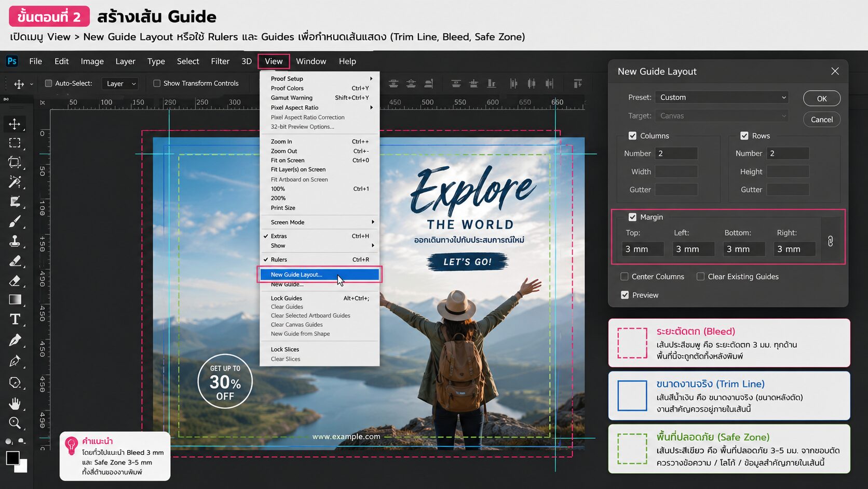Select Lock Guides menu item

point(319,298)
